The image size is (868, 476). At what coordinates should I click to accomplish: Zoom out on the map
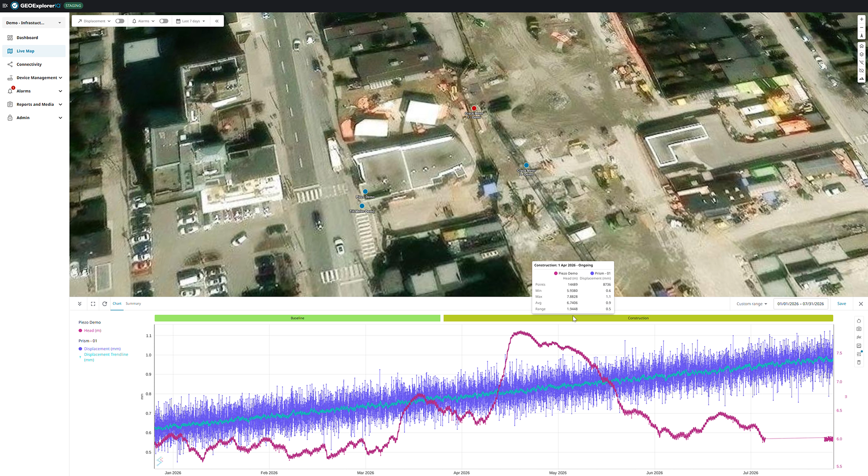(x=861, y=28)
